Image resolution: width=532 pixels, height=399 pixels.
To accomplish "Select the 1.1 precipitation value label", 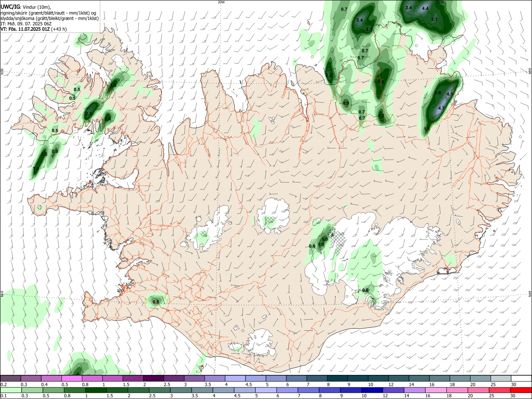I will pos(427,130).
